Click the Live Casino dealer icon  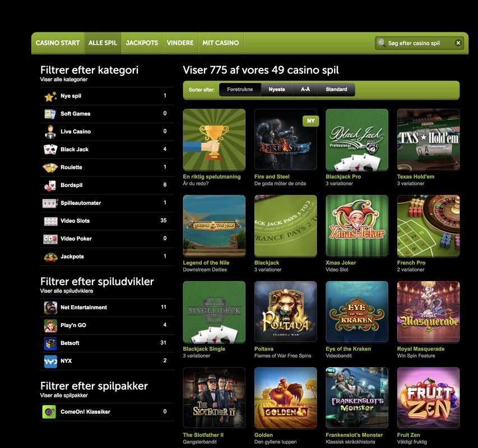50,132
